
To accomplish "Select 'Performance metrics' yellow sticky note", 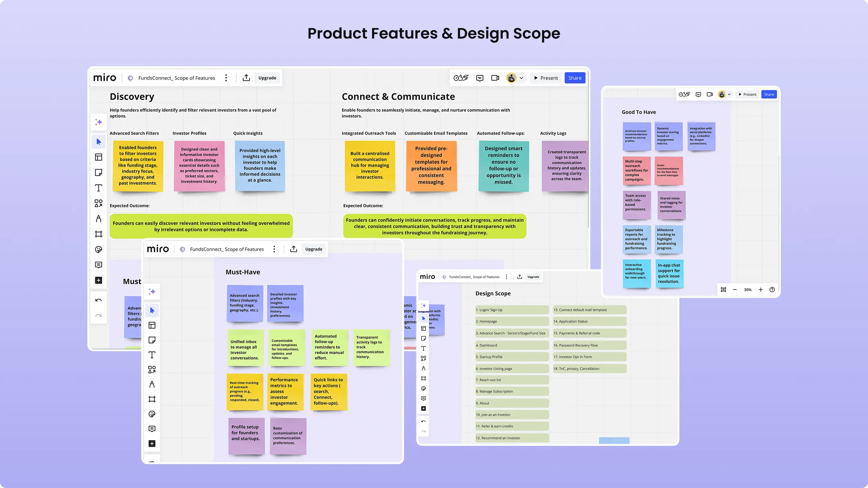I will [285, 392].
